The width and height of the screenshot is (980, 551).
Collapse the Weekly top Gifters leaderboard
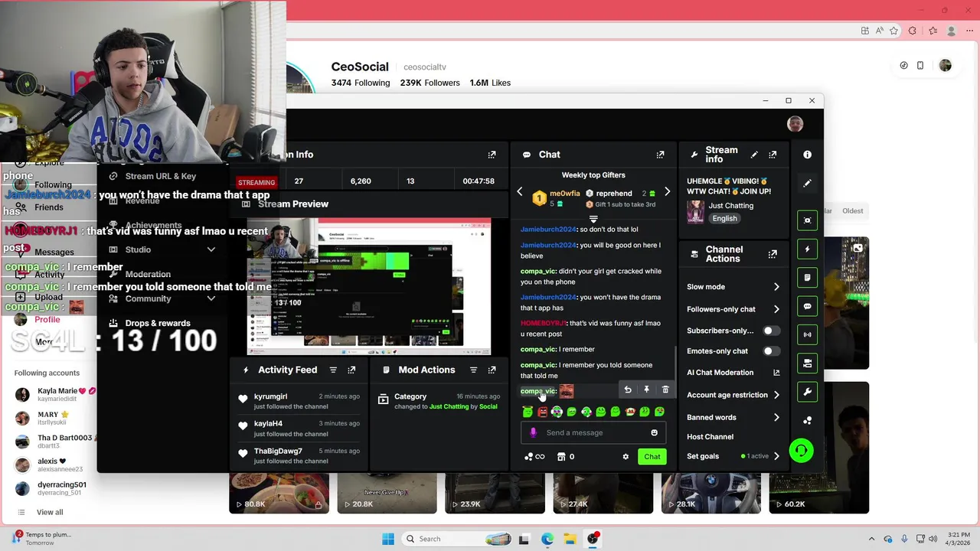pyautogui.click(x=593, y=219)
